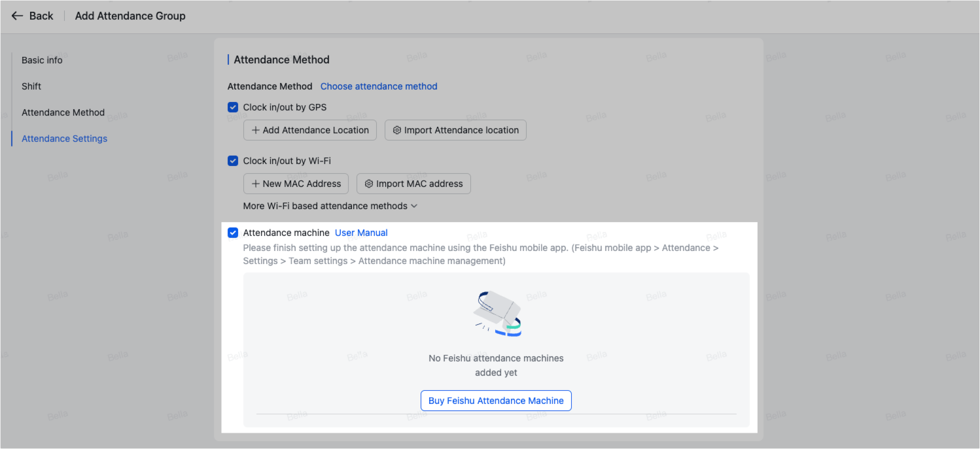980x449 pixels.
Task: Open Choose attendance method link
Action: 379,86
